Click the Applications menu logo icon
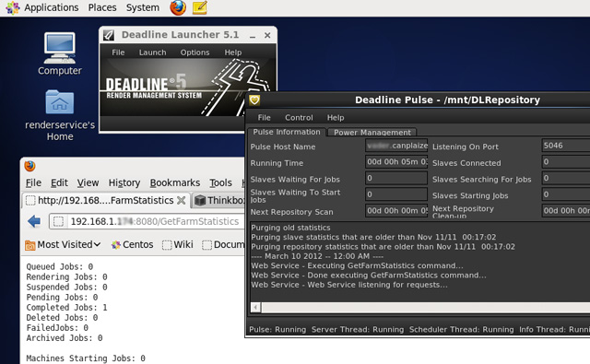 12,7
